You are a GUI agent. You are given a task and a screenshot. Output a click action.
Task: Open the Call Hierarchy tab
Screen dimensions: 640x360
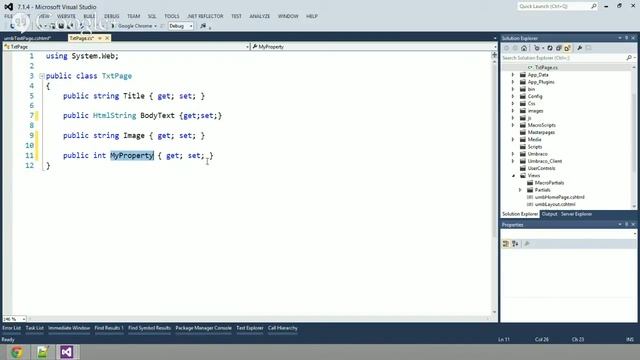point(282,328)
